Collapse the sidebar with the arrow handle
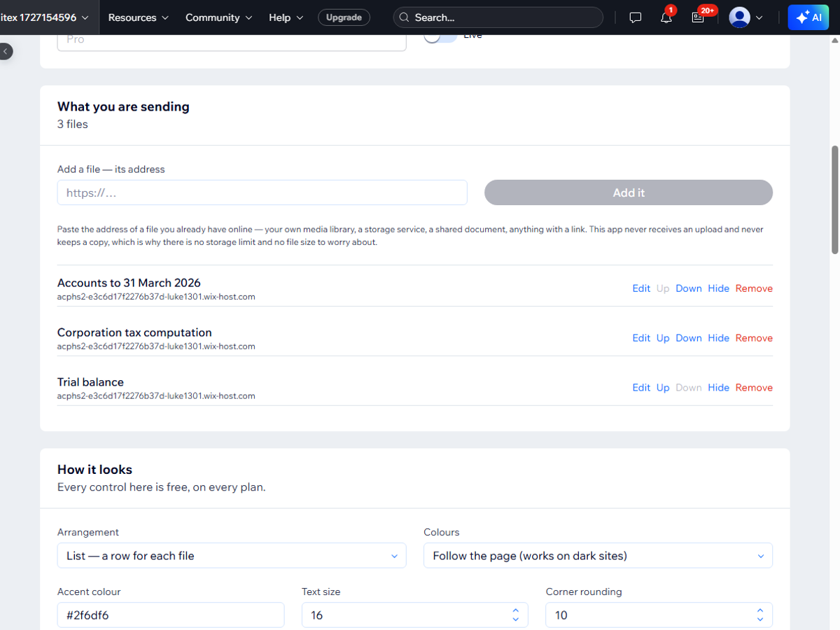This screenshot has height=630, width=840. (x=6, y=51)
